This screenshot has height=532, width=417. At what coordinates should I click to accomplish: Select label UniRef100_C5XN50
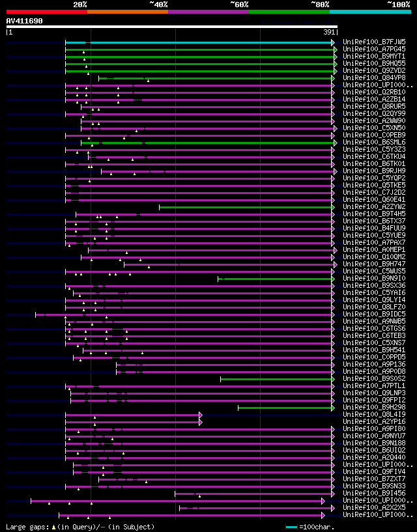[374, 128]
